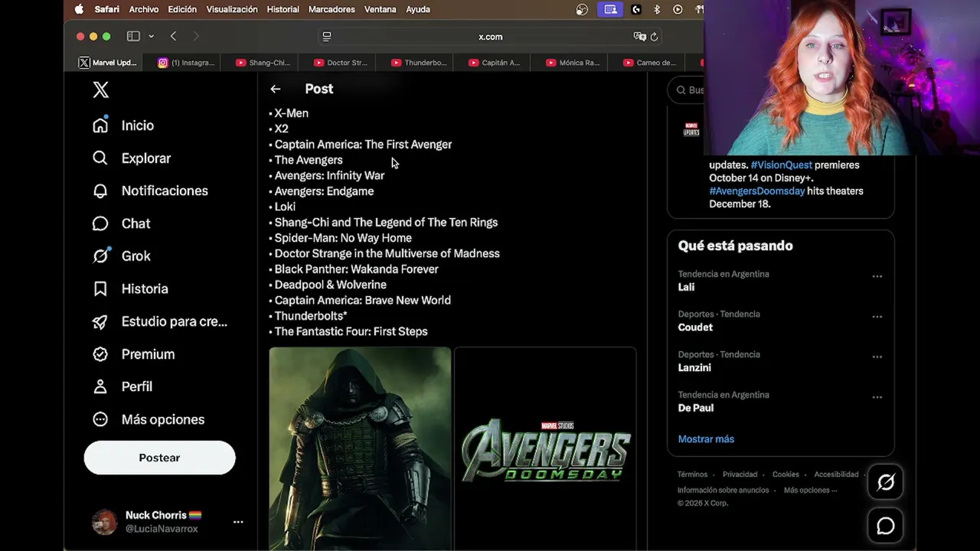Click the Bluetooth icon in menu bar
This screenshot has height=551, width=980.
657,9
